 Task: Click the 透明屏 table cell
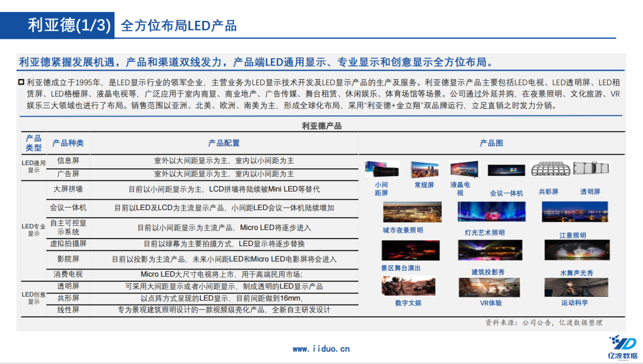[x=68, y=286]
